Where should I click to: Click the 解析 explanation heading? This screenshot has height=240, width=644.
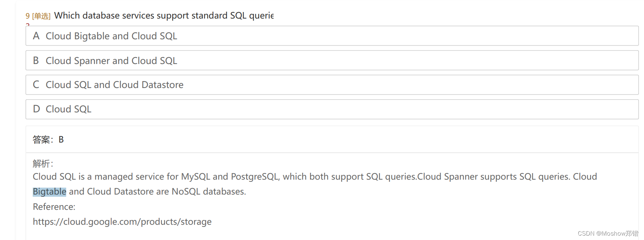(x=43, y=164)
